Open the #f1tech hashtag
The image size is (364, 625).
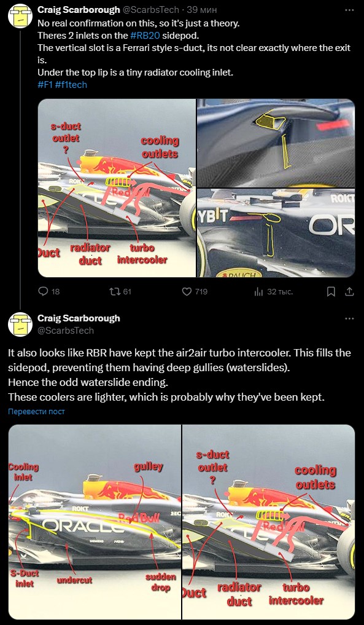pyautogui.click(x=71, y=85)
